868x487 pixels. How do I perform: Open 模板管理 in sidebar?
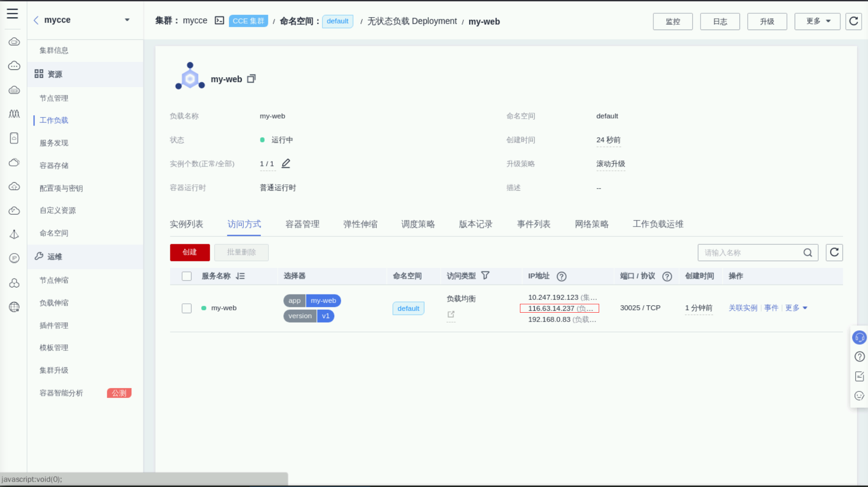click(x=54, y=348)
